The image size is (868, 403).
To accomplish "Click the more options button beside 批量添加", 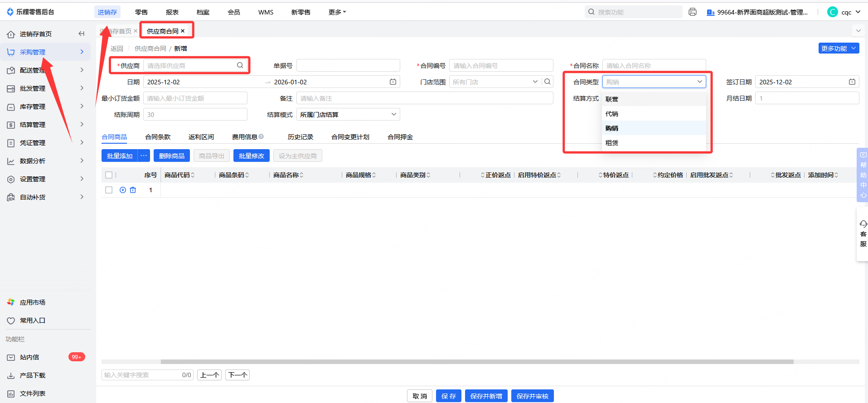I will 144,156.
